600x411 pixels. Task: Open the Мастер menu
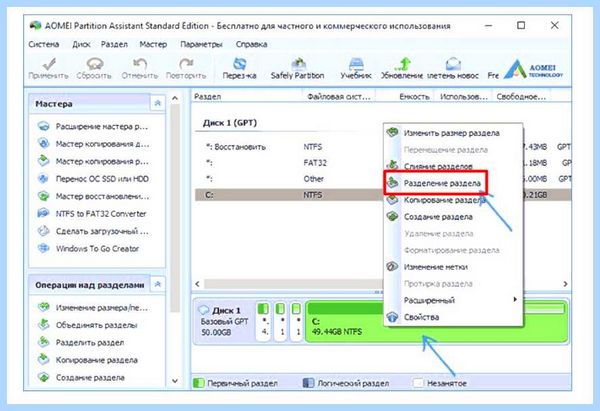[x=153, y=44]
